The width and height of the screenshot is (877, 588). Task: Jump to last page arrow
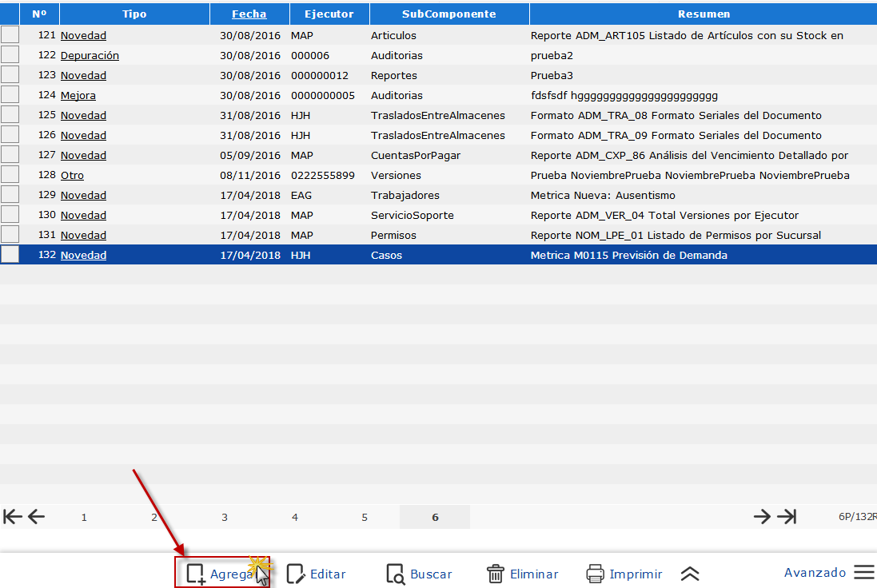coord(787,517)
